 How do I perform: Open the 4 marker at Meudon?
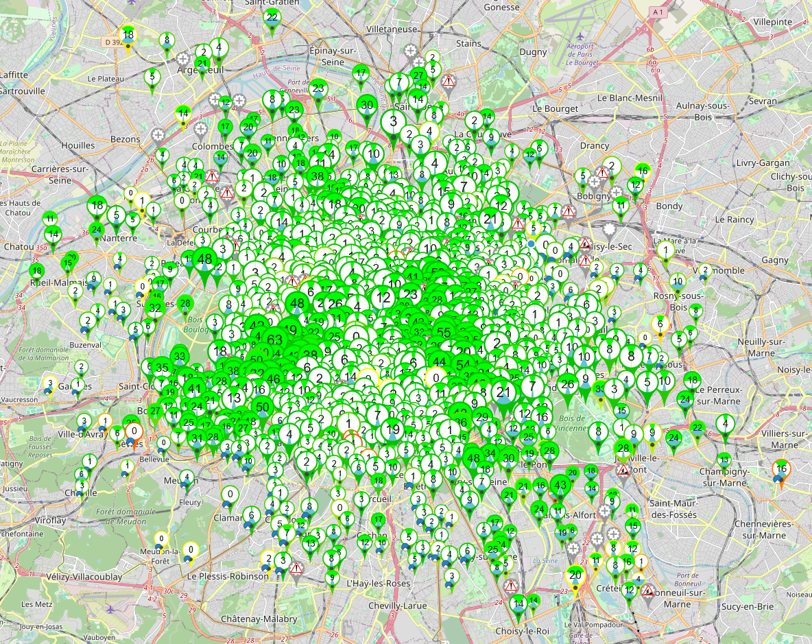click(186, 477)
